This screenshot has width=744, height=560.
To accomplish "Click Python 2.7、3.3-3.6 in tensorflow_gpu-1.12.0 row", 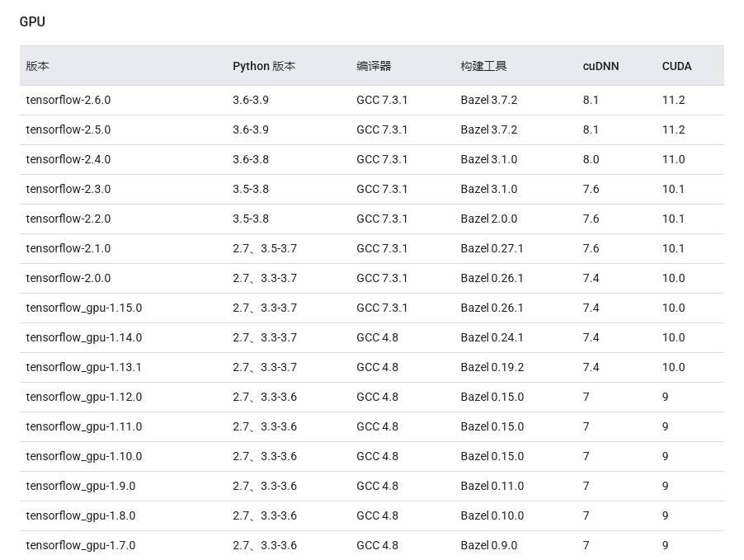I will 265,397.
